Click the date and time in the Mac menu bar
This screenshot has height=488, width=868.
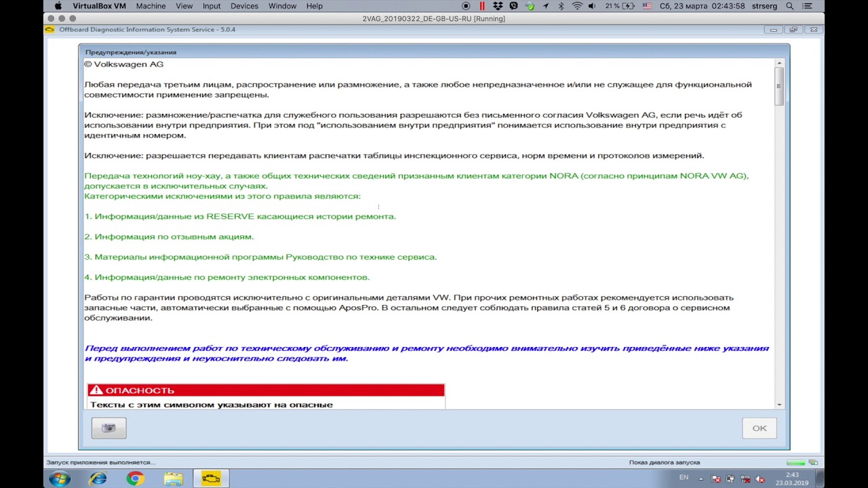(701, 6)
